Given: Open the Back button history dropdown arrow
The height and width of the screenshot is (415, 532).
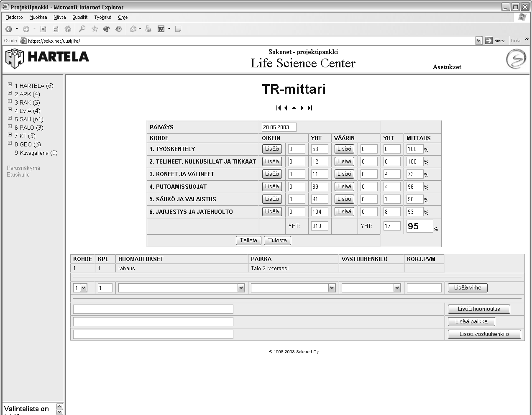Looking at the screenshot, I should pos(17,29).
